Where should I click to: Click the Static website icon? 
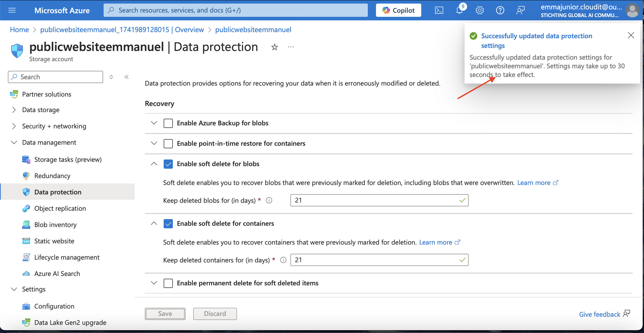26,241
